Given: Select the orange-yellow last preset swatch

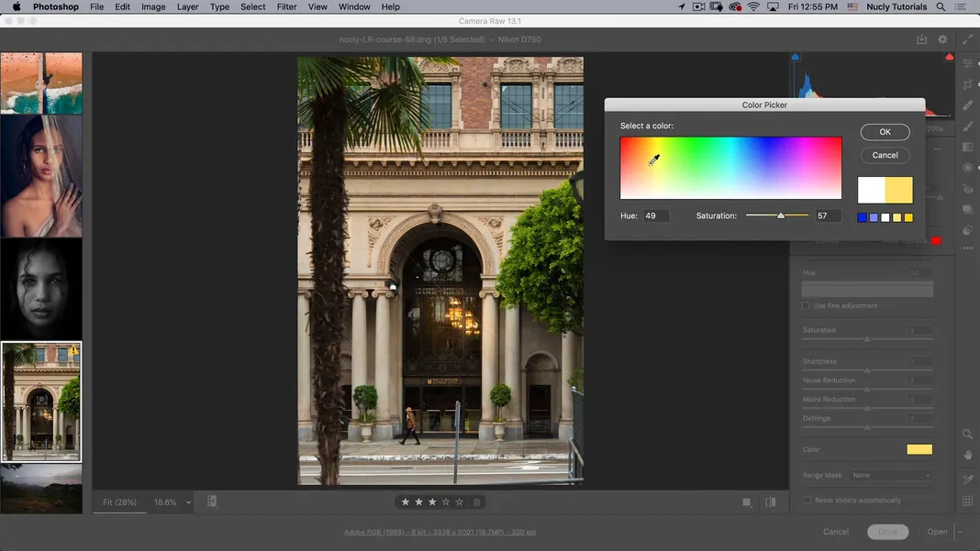Looking at the screenshot, I should pyautogui.click(x=908, y=217).
